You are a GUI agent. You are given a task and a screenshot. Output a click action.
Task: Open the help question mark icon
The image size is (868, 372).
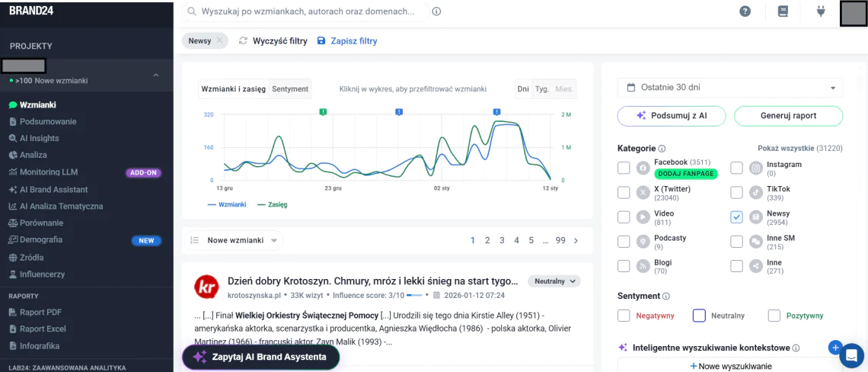[745, 11]
